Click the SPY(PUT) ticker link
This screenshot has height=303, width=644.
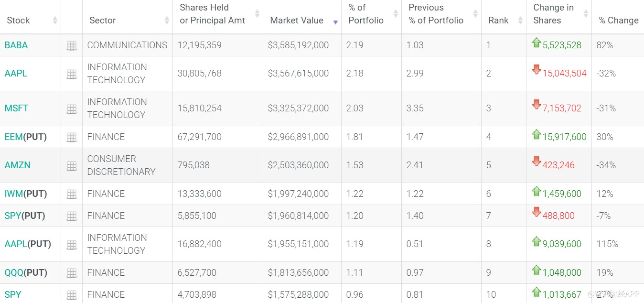coord(13,216)
